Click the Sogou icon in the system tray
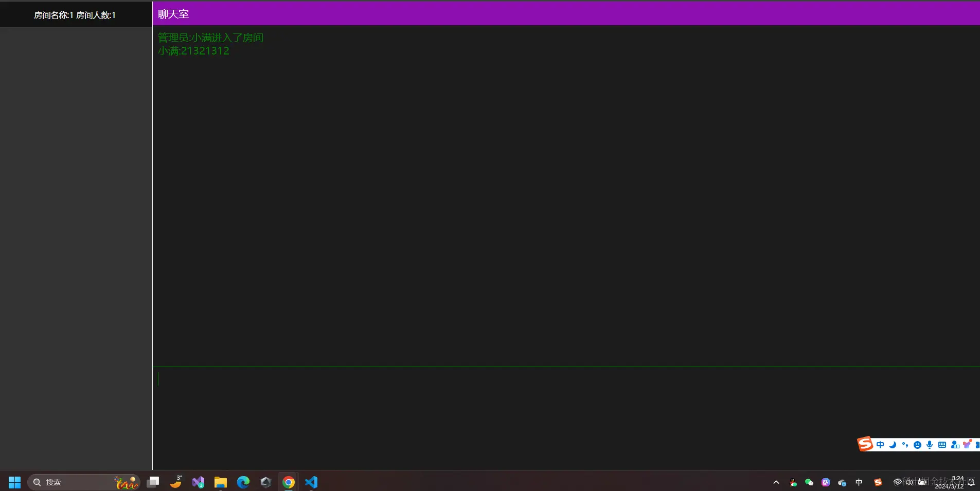980x491 pixels. point(878,482)
